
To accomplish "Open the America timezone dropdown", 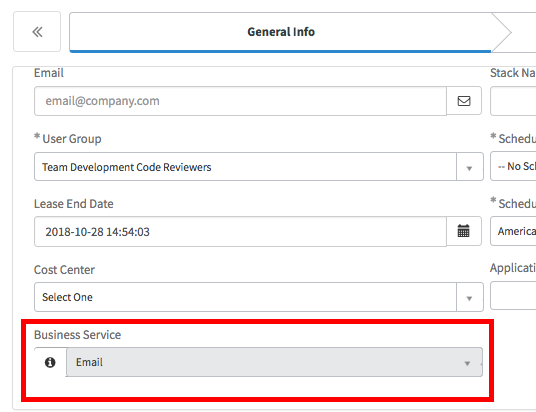I will [513, 231].
